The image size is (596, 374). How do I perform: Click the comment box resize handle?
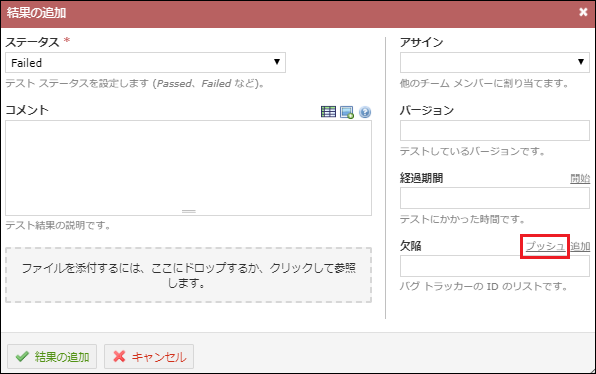point(189,211)
